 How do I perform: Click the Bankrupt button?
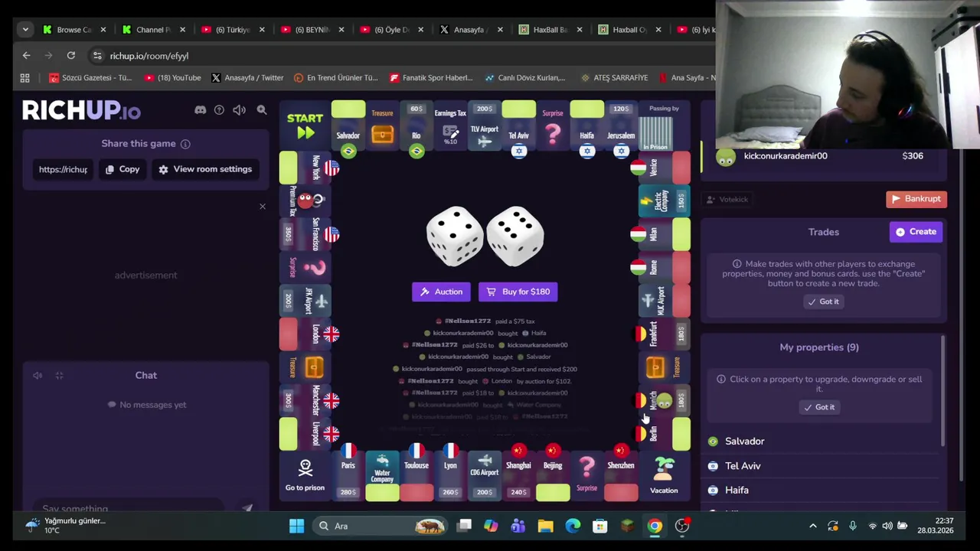point(916,199)
